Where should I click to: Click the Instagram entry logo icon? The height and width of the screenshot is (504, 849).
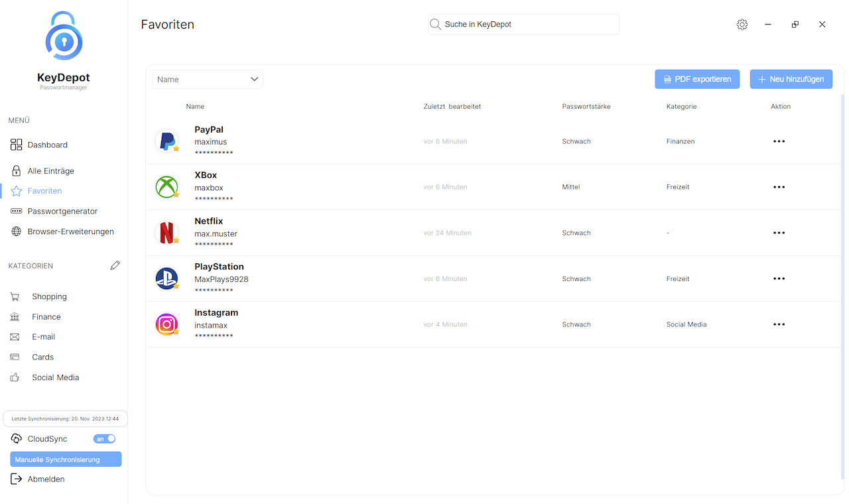[x=166, y=324]
